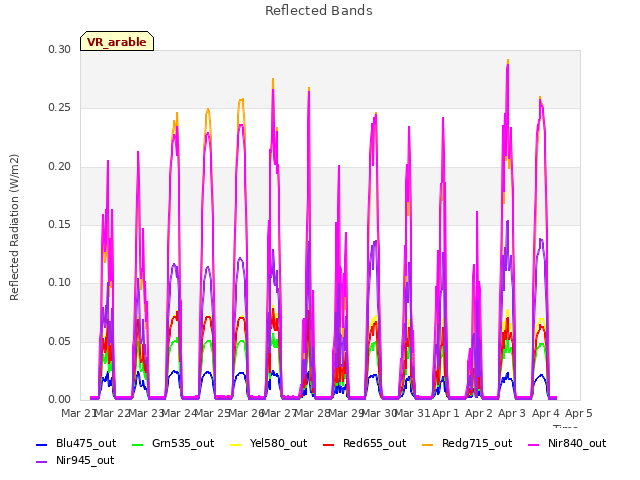
Task: Click the Apr 5 x-axis date label
Action: 579,413
